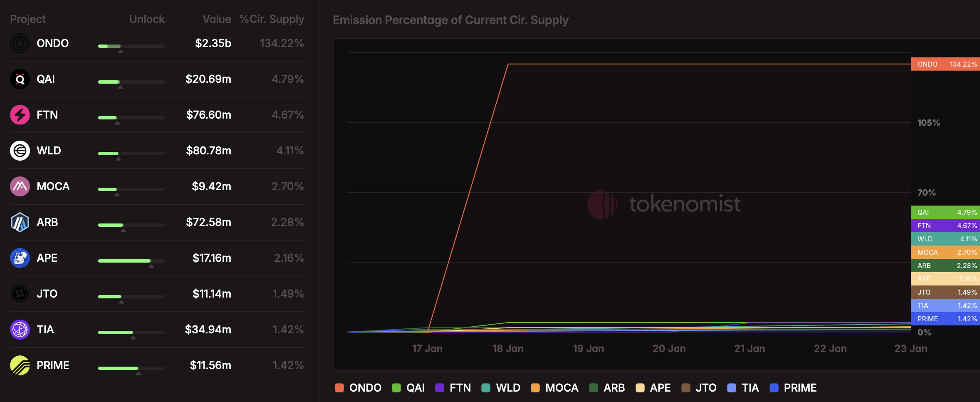Click the pink FTN lightning logo
Viewport: 980px width, 402px height.
20,115
